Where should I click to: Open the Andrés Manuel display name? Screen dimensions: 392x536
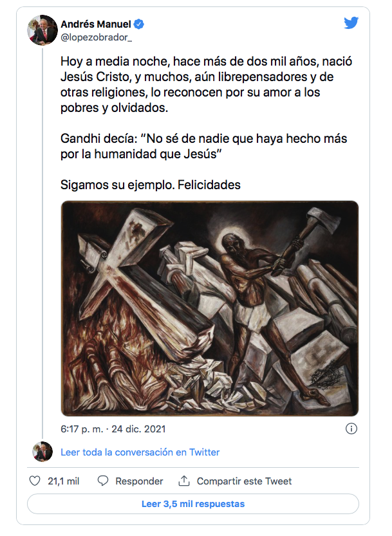pos(96,24)
